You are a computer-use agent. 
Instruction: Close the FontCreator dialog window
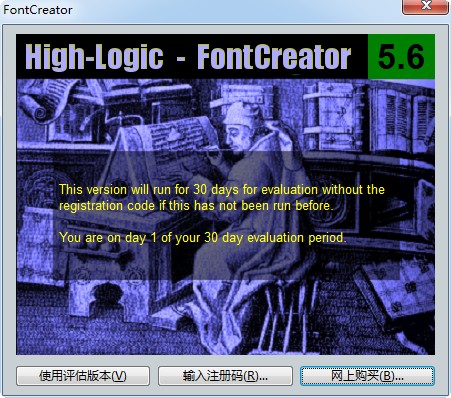[x=426, y=6]
